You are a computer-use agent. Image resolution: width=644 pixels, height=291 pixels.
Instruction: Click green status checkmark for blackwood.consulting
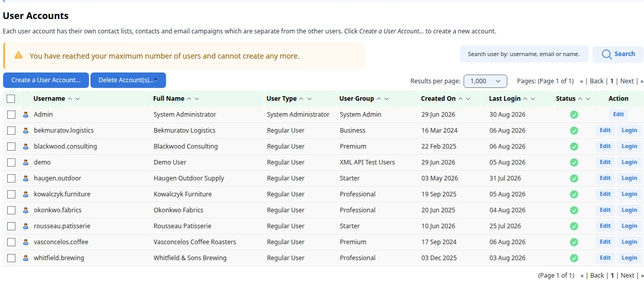coord(574,147)
